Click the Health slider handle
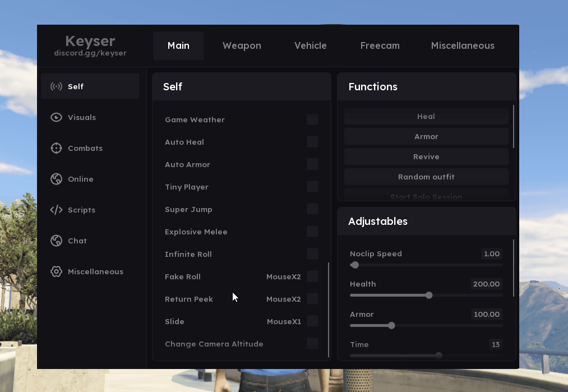 [x=429, y=296]
